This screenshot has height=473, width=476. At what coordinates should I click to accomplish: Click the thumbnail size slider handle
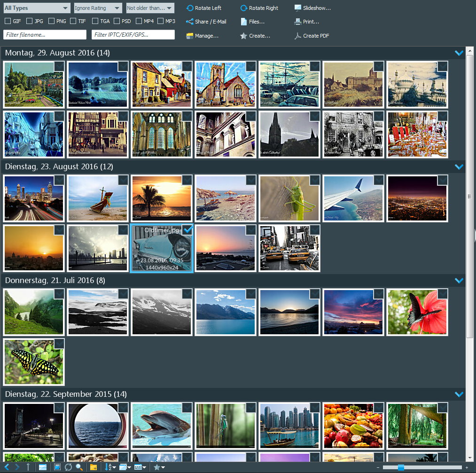(x=401, y=467)
